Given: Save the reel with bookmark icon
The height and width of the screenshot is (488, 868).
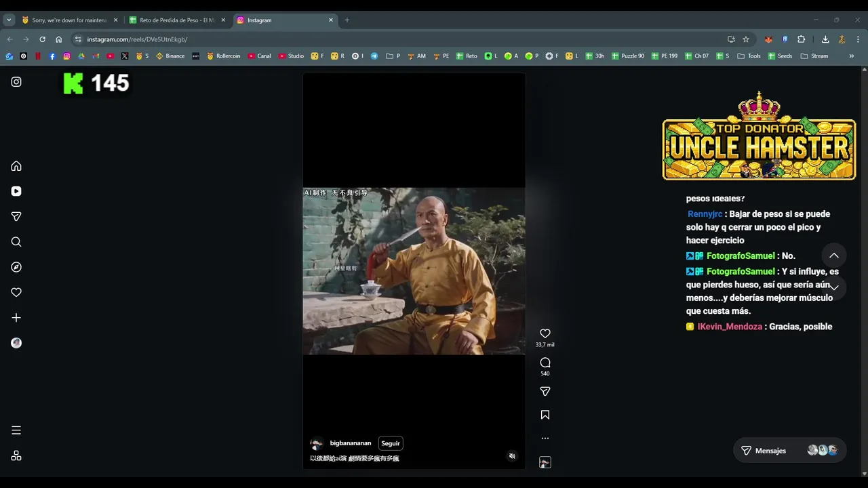Looking at the screenshot, I should coord(545,415).
